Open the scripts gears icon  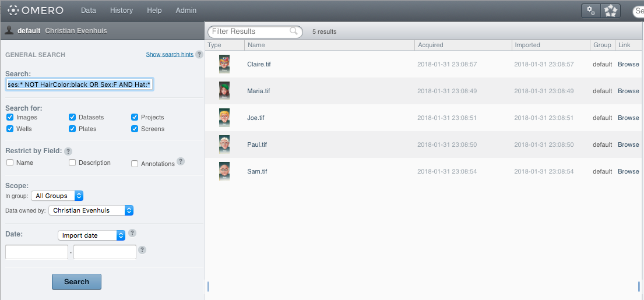591,10
